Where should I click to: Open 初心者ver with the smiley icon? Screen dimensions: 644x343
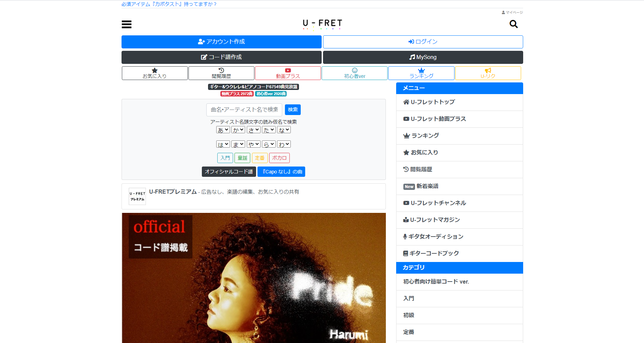[355, 73]
